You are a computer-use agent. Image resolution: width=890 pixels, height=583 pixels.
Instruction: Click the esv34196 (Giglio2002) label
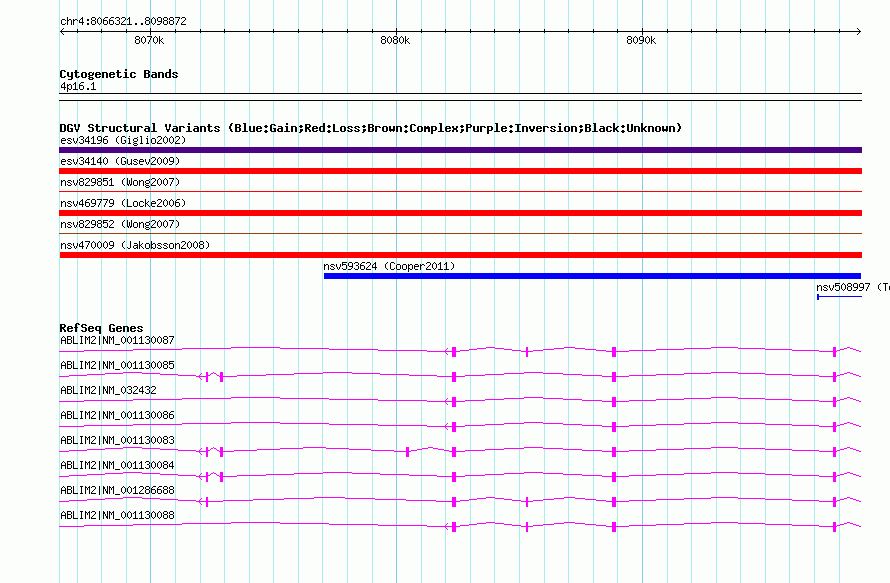click(x=123, y=140)
